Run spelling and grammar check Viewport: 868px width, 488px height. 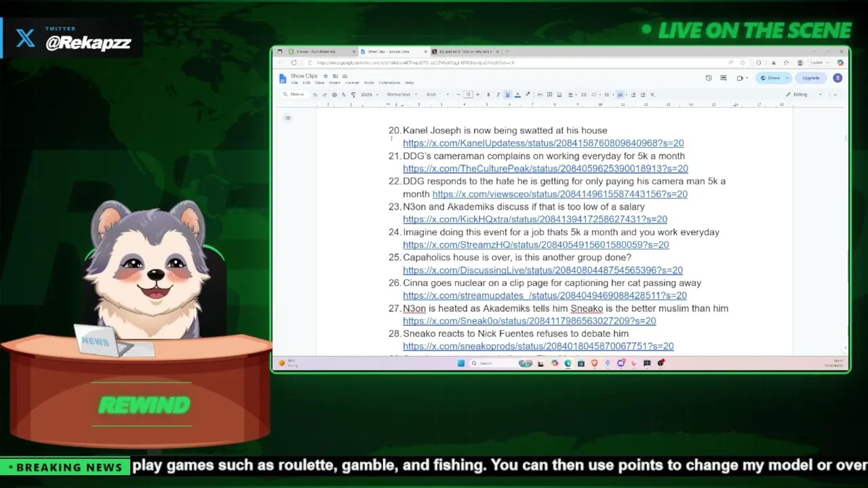click(x=343, y=95)
